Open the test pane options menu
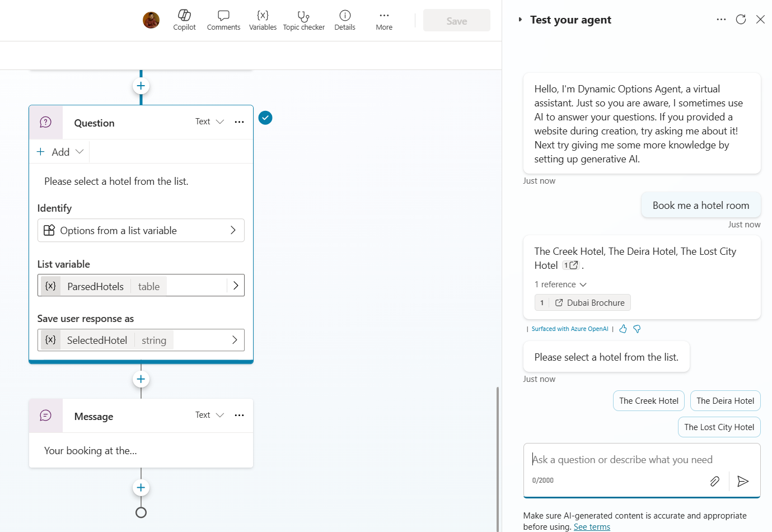The height and width of the screenshot is (532, 772). (x=721, y=19)
